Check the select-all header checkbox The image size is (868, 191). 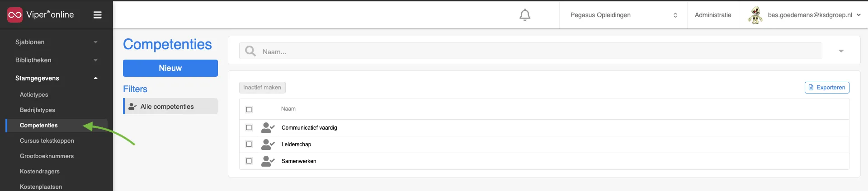coord(249,109)
